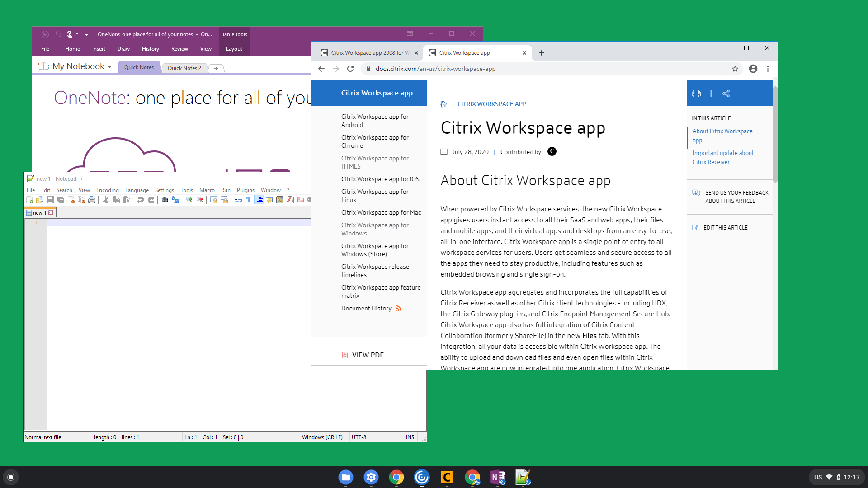Open Chrome three-dot menu
Viewport: 868px width, 488px height.
click(x=768, y=69)
